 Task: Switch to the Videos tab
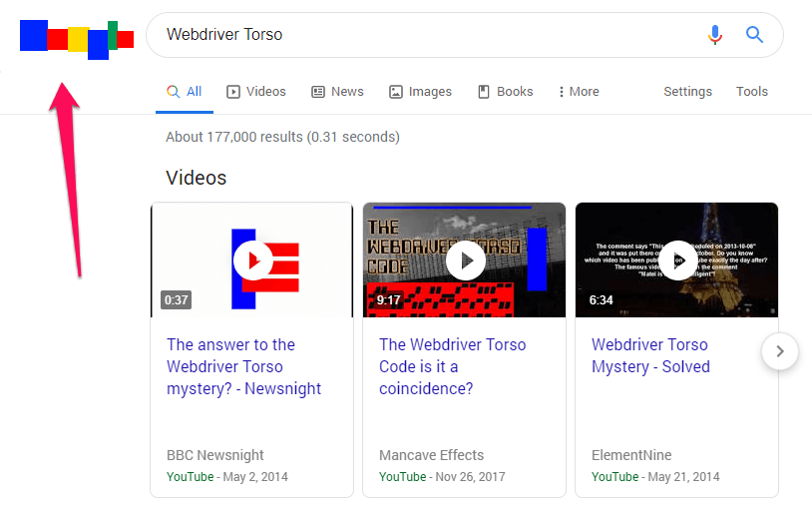[x=256, y=92]
